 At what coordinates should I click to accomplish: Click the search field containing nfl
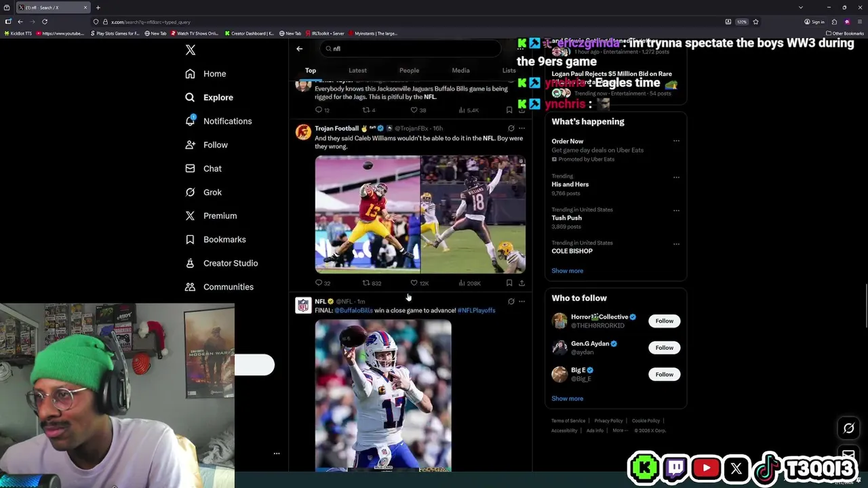point(410,49)
